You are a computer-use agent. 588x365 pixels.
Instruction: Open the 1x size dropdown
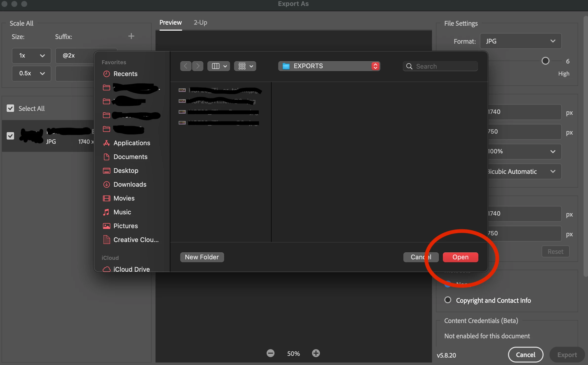tap(32, 56)
